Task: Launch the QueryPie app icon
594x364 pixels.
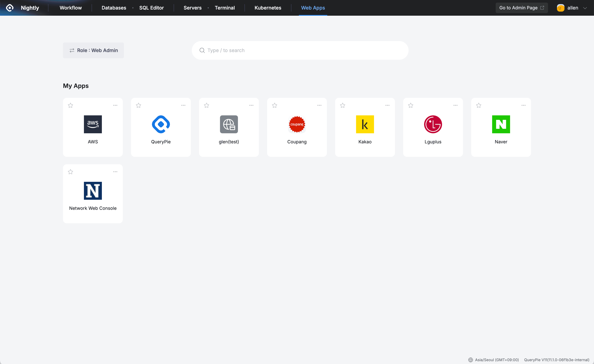Action: click(x=161, y=125)
